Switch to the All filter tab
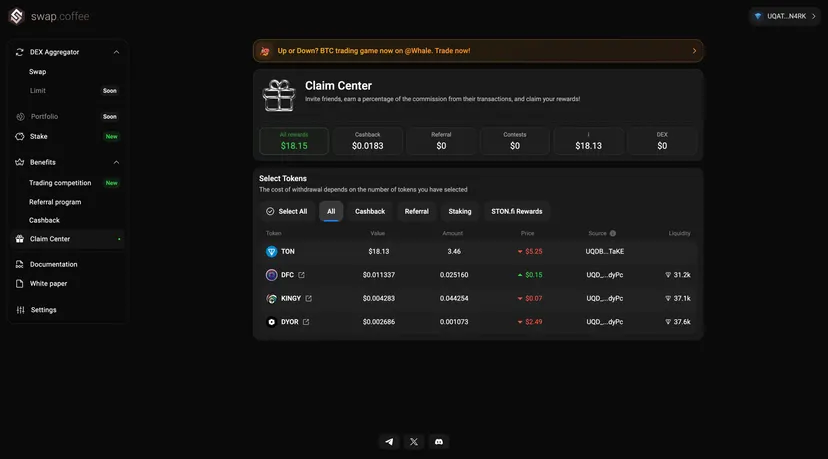Image resolution: width=828 pixels, height=459 pixels. click(x=331, y=211)
